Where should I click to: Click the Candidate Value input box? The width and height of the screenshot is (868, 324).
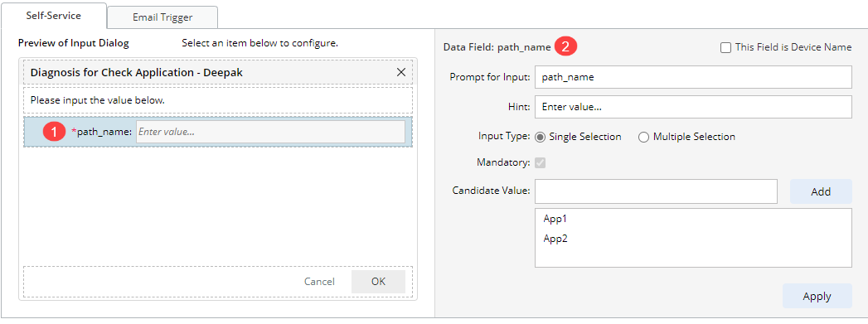[656, 191]
